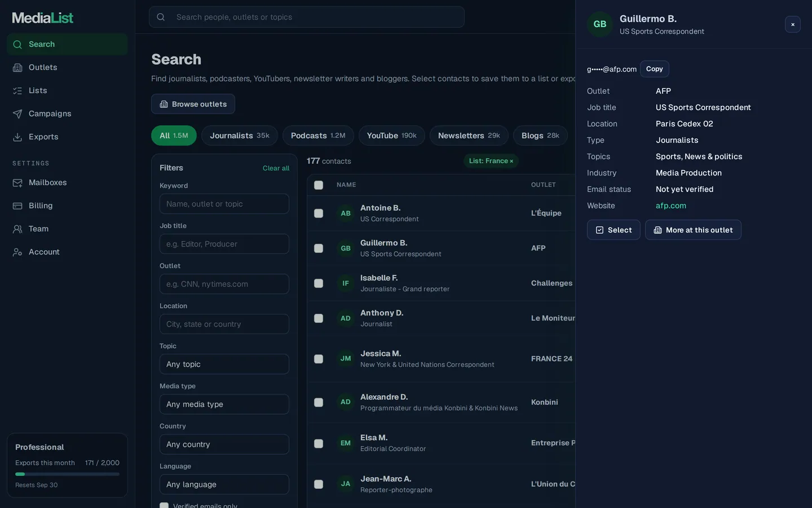The width and height of the screenshot is (812, 508).
Task: Click the IF avatar for Isabelle F.
Action: tap(346, 283)
